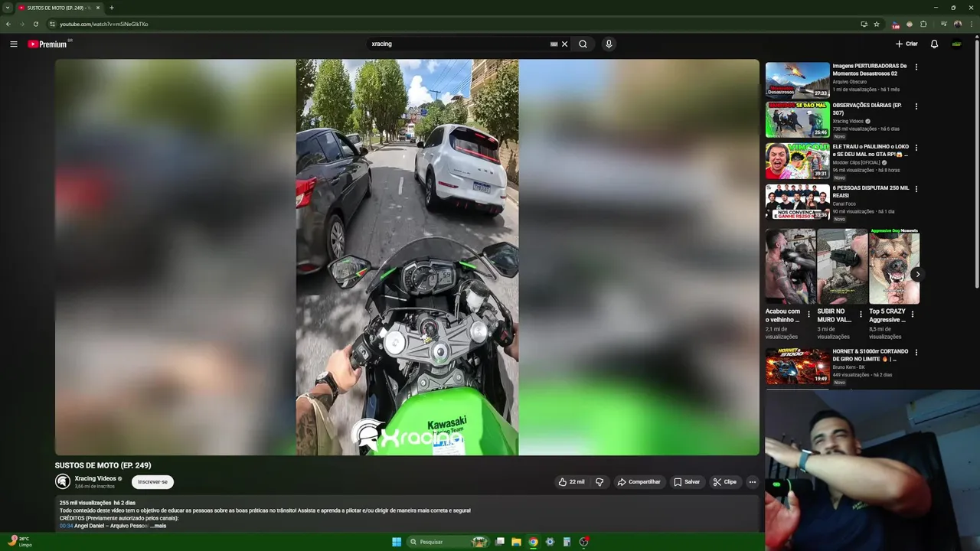The height and width of the screenshot is (551, 980).
Task: Install or cast using the address bar screen icon
Action: (x=864, y=24)
